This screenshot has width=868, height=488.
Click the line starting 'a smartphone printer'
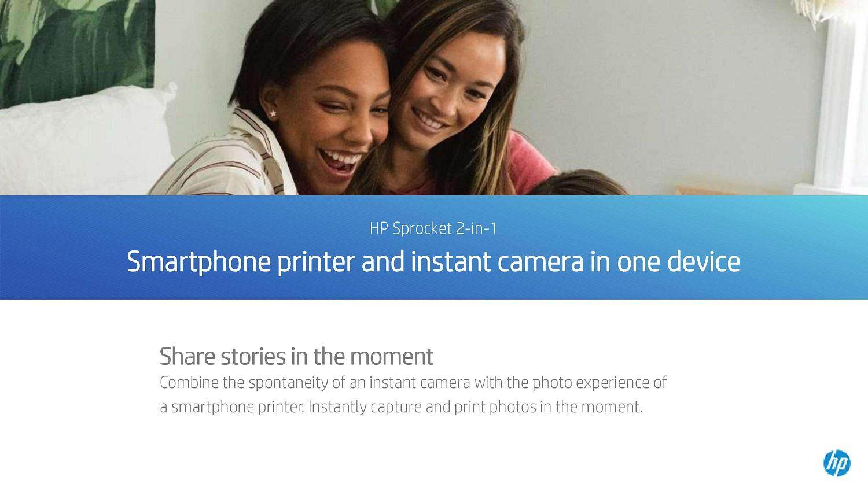pyautogui.click(x=401, y=407)
